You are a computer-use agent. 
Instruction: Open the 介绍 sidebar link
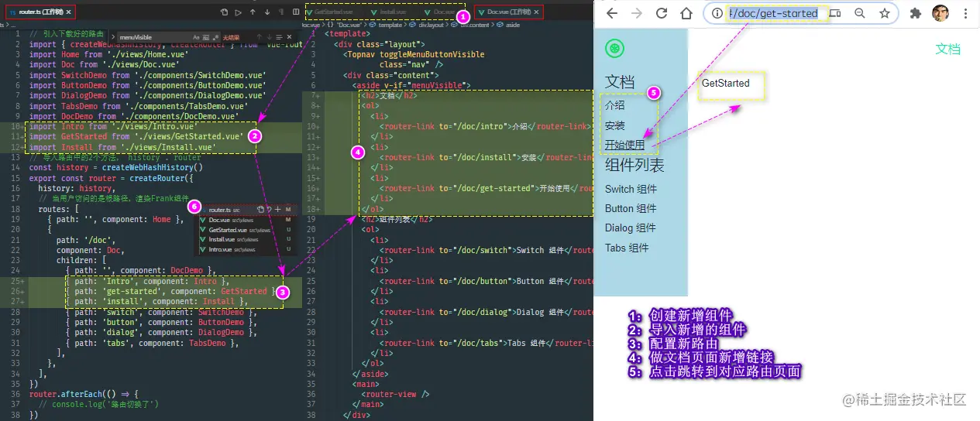[x=615, y=104]
